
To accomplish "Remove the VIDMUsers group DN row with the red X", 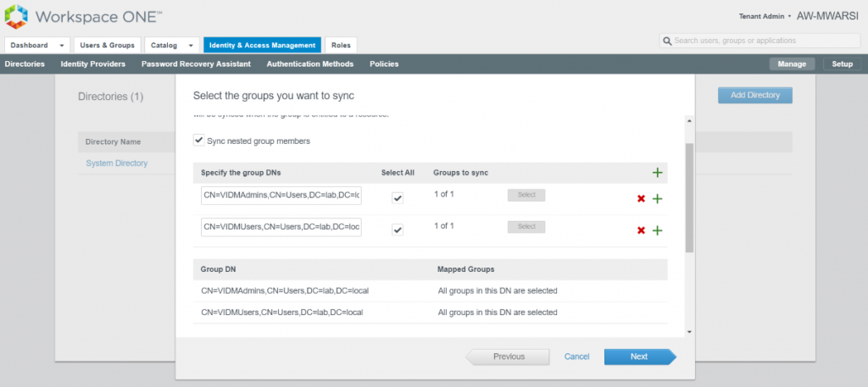I will pos(641,230).
